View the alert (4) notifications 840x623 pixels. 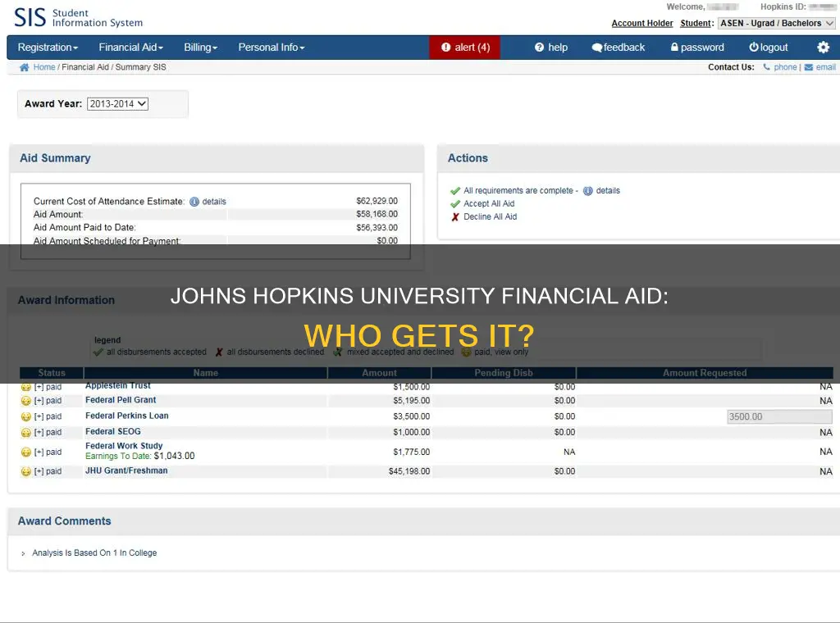[x=464, y=47]
